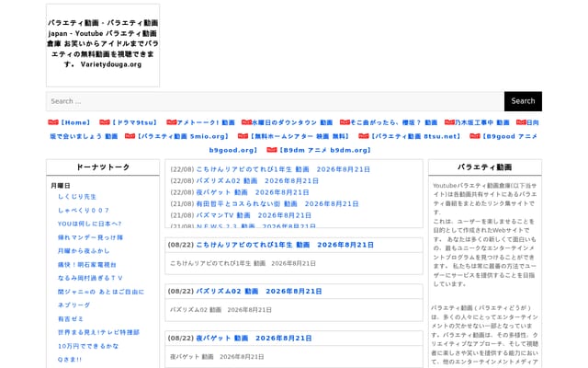Visit 【バラエティ動画 8tsu.net】 link
Screen dimensions: 588x368
(x=415, y=136)
